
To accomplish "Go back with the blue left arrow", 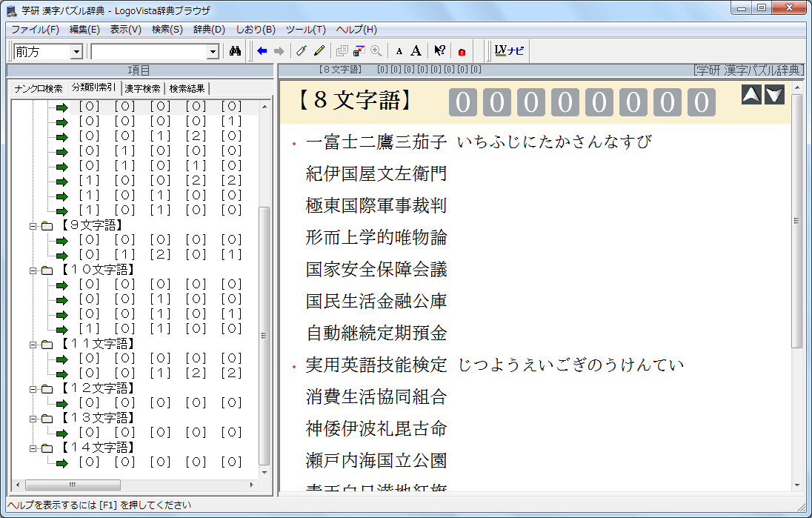I will point(262,51).
